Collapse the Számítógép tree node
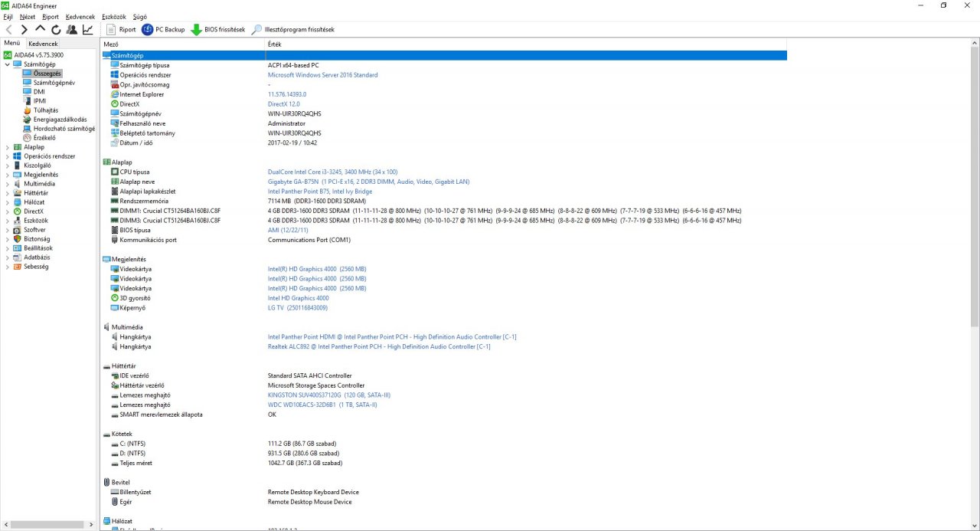Viewport: 980px width, 531px height. click(7, 64)
